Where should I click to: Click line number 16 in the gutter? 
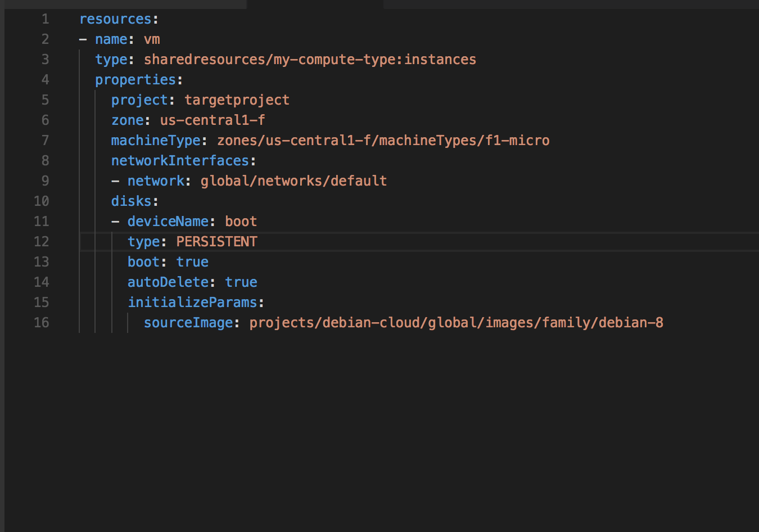pos(42,323)
